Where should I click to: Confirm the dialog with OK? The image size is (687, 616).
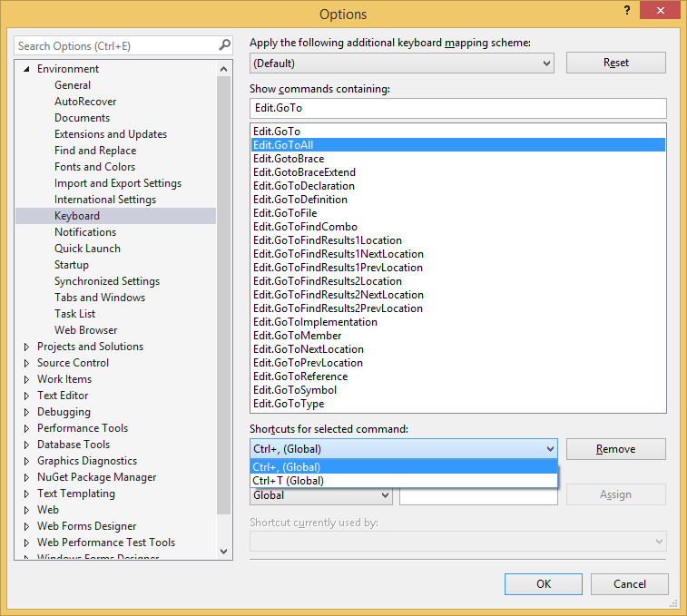[x=543, y=584]
